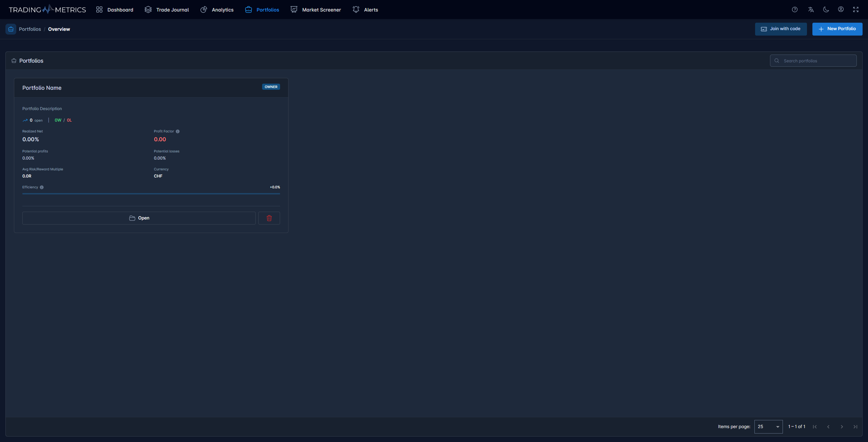868x442 pixels.
Task: Open the language translation icon
Action: [811, 9]
